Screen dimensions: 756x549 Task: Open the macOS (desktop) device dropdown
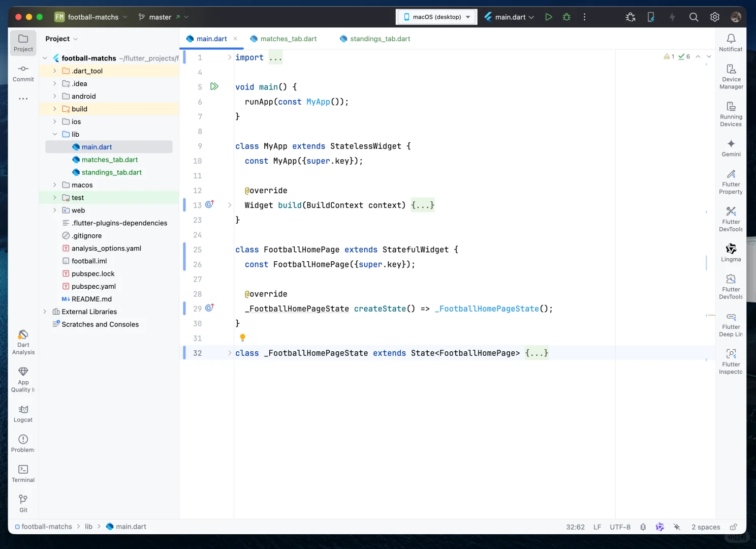436,17
